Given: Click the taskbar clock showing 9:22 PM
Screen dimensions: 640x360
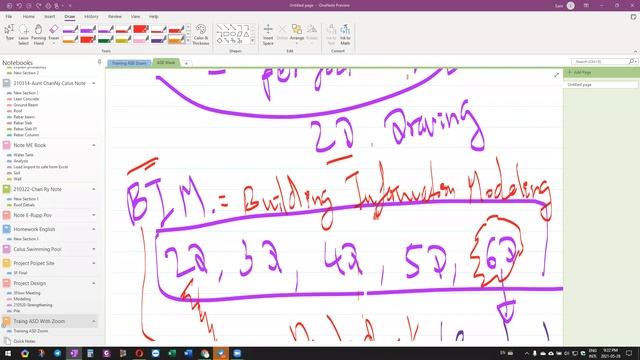Looking at the screenshot, I should 611,353.
